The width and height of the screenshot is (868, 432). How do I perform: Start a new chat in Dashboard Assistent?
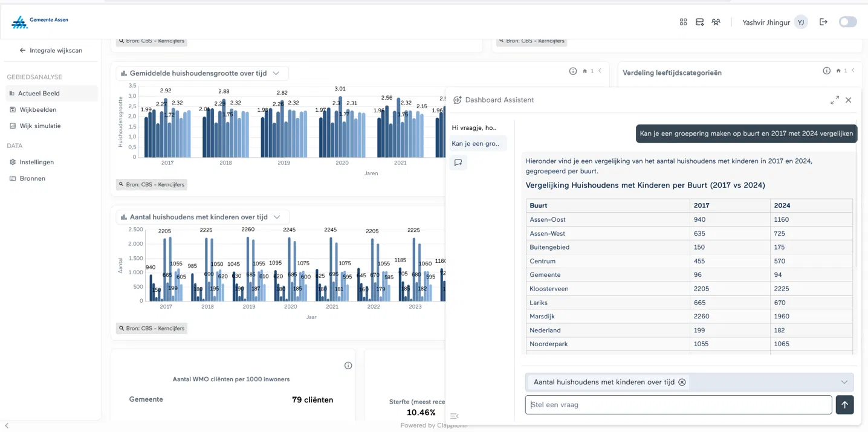tap(458, 163)
